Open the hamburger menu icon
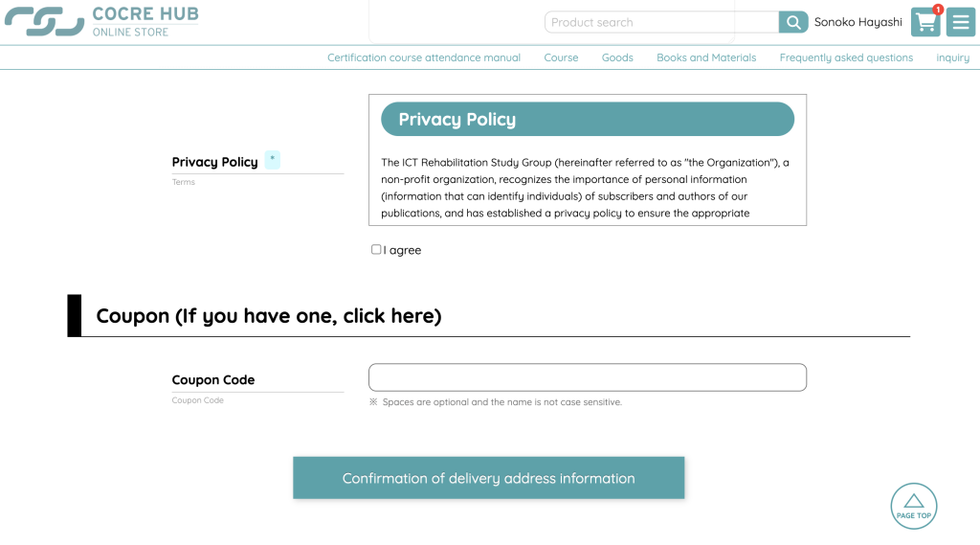 961,22
